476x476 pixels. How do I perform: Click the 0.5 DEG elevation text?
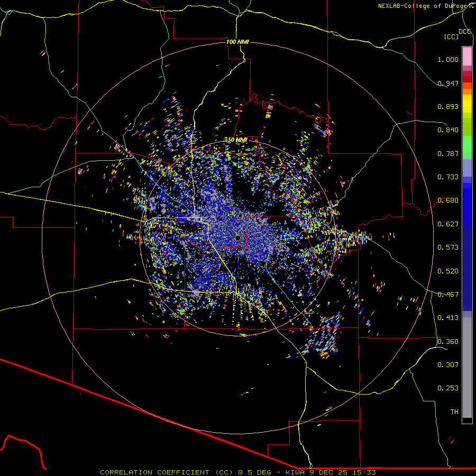255,472
